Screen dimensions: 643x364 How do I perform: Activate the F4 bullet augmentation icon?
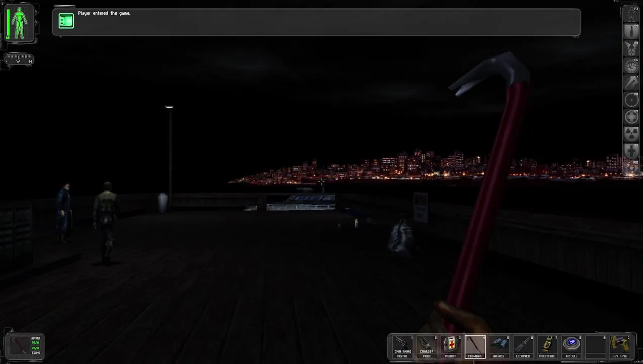(x=632, y=31)
